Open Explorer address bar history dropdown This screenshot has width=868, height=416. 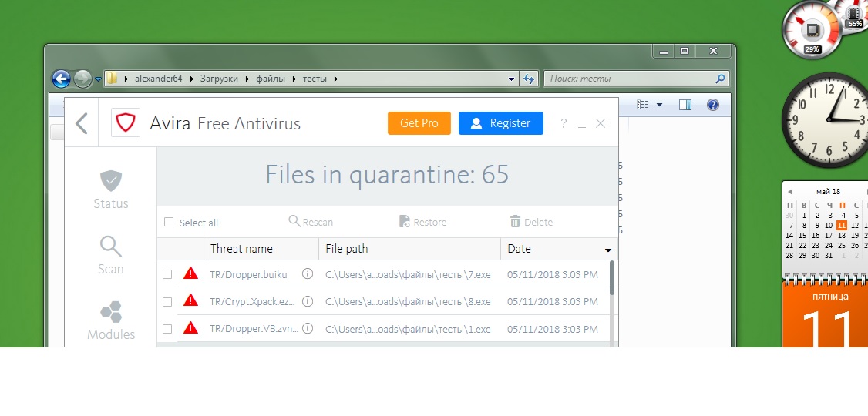[x=512, y=79]
